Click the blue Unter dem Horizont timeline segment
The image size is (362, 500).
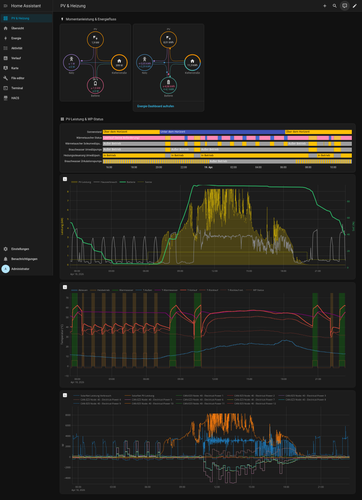222,132
